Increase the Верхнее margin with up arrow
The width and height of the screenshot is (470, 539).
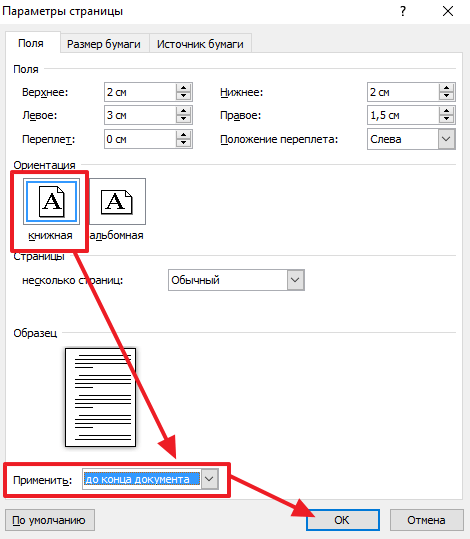click(184, 88)
